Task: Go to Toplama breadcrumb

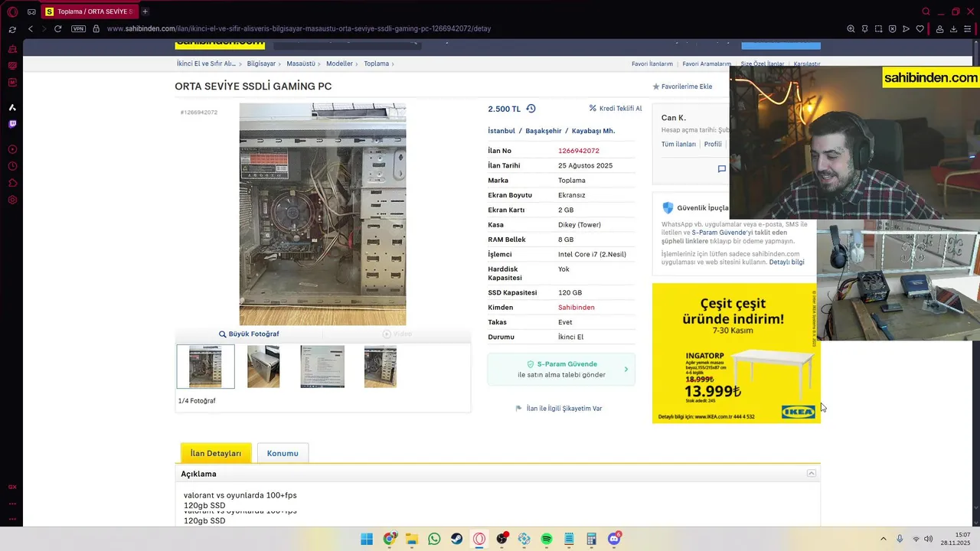Action: click(x=376, y=64)
